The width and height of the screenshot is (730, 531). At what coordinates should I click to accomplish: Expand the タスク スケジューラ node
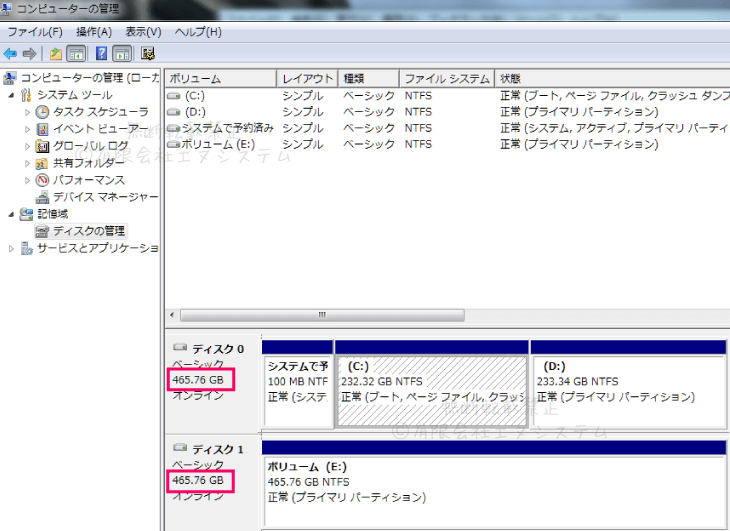(x=27, y=112)
